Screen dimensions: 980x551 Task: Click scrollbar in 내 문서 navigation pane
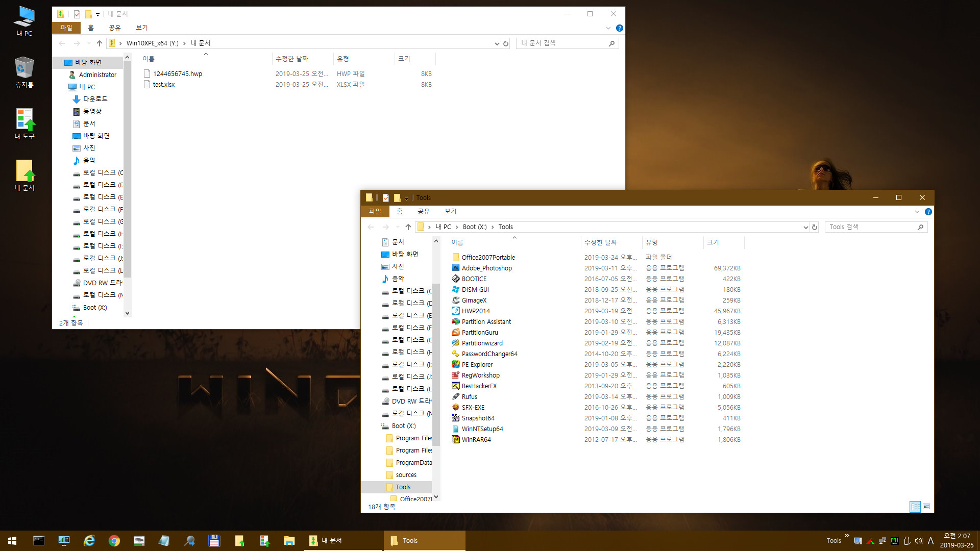128,170
